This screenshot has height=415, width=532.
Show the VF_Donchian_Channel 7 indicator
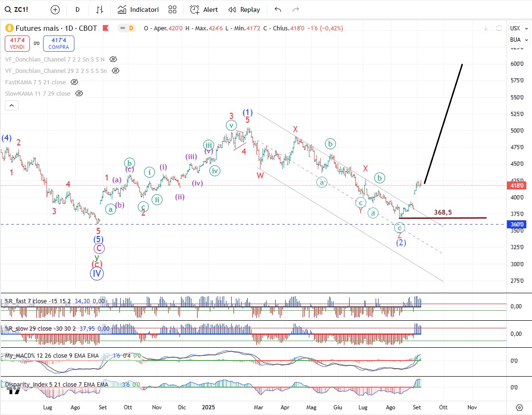[113, 59]
